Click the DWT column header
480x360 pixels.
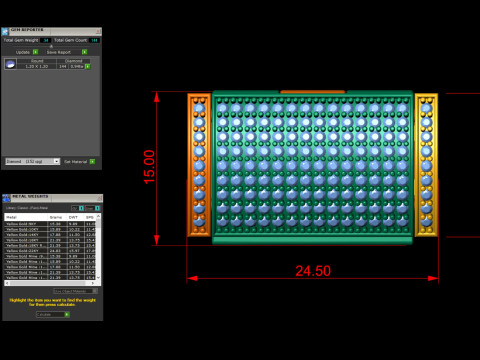click(x=76, y=217)
